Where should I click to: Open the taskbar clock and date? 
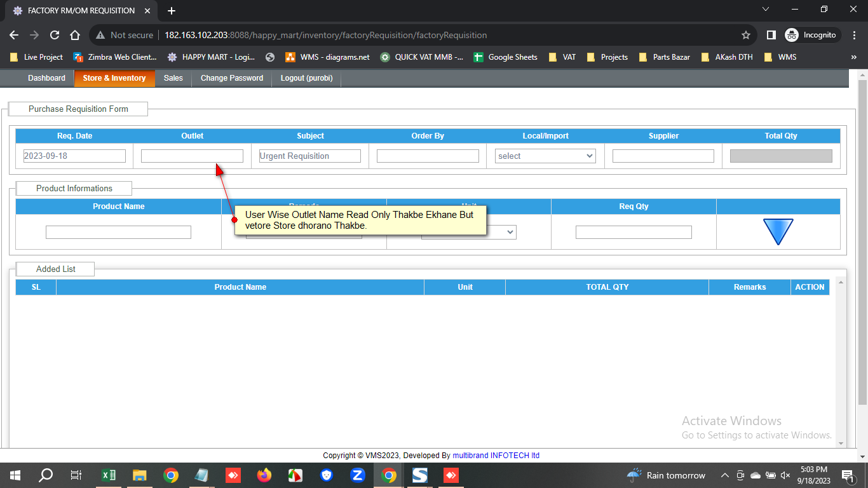813,475
